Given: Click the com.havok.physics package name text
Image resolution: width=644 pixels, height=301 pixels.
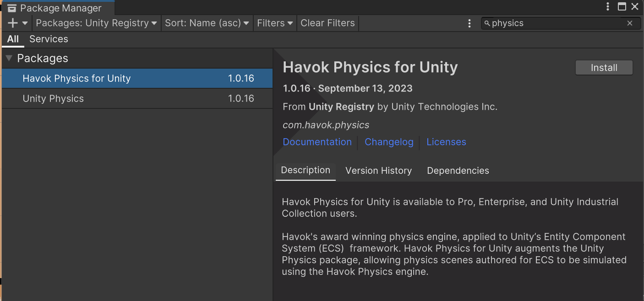Looking at the screenshot, I should click(x=326, y=125).
